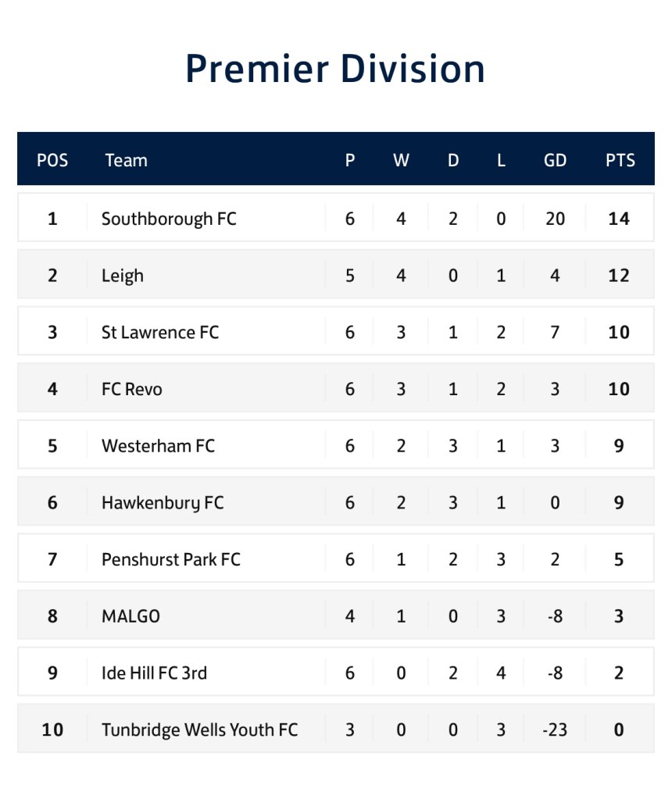
Task: Click Penshurst Park FC team name
Action: 171,559
